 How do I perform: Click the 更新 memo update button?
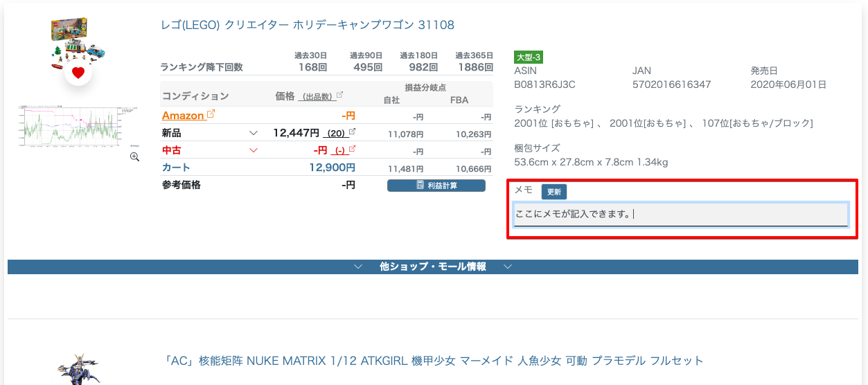554,192
